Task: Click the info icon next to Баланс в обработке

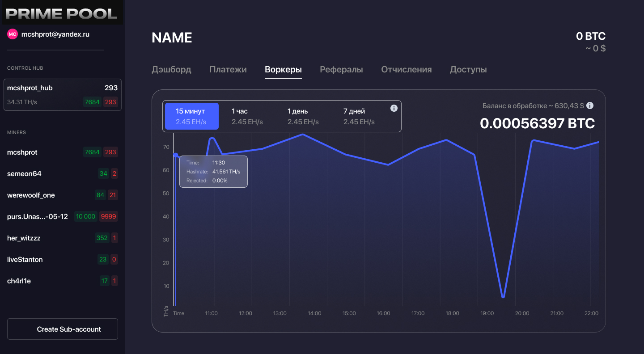Action: [x=589, y=105]
